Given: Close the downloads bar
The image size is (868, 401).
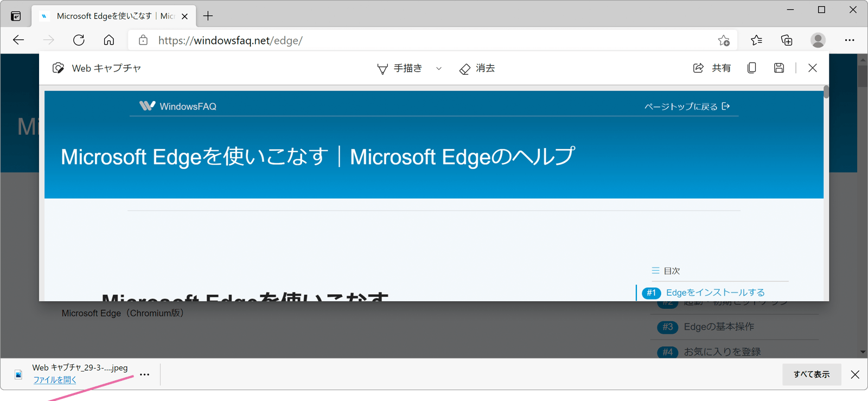Looking at the screenshot, I should (x=855, y=374).
